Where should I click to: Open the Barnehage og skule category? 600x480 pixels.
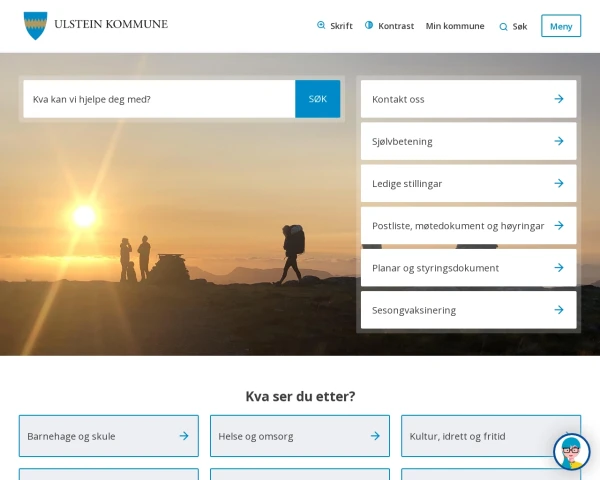click(109, 436)
